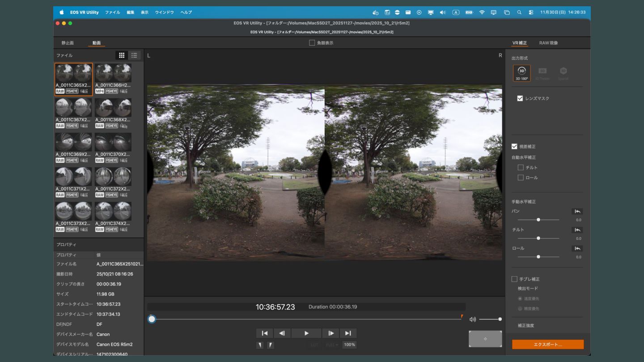Set the in-point trim marker
Image resolution: width=644 pixels, height=362 pixels.
click(x=260, y=345)
